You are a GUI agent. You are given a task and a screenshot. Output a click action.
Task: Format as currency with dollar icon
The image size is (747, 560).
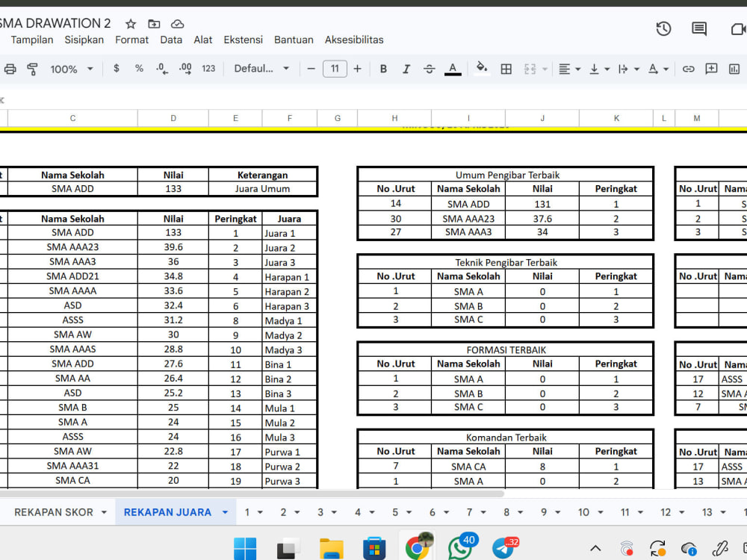click(x=117, y=69)
